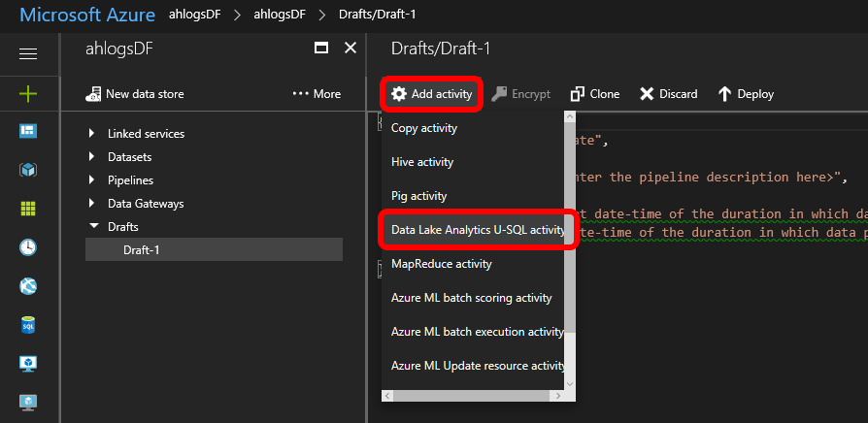868x423 pixels.
Task: Open the Virtual machines monitor icon in the sidebar
Action: click(x=28, y=363)
